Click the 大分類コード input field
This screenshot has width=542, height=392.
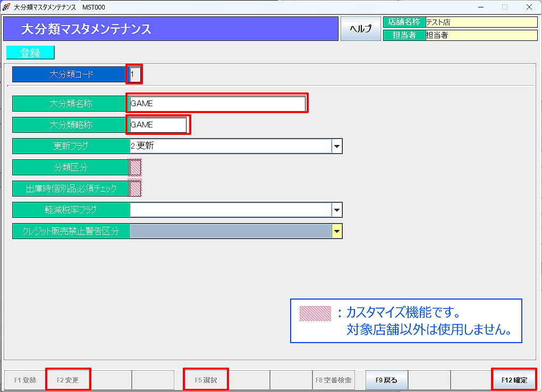[x=133, y=74]
